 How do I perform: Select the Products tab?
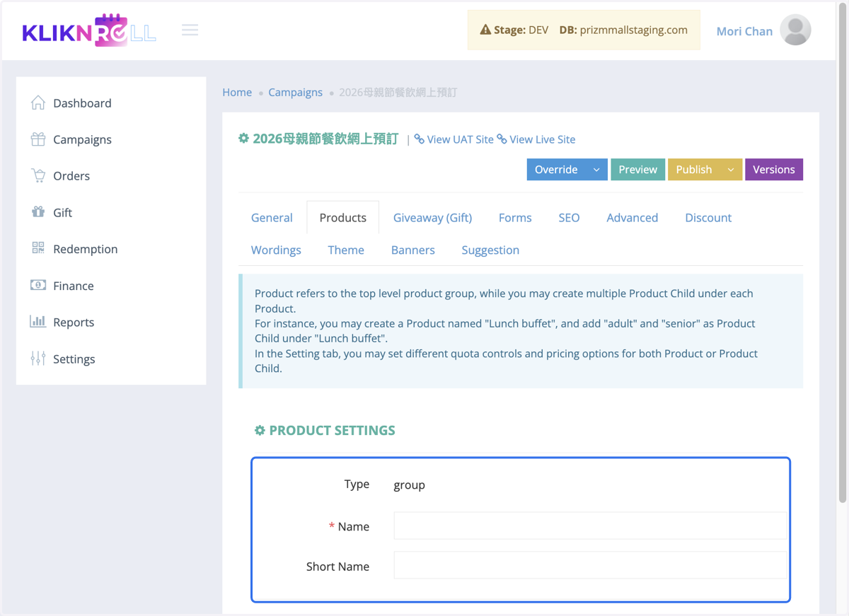pyautogui.click(x=343, y=218)
